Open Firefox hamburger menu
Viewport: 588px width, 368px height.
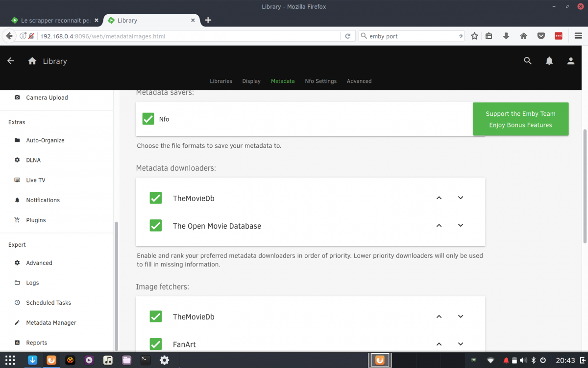pos(578,36)
